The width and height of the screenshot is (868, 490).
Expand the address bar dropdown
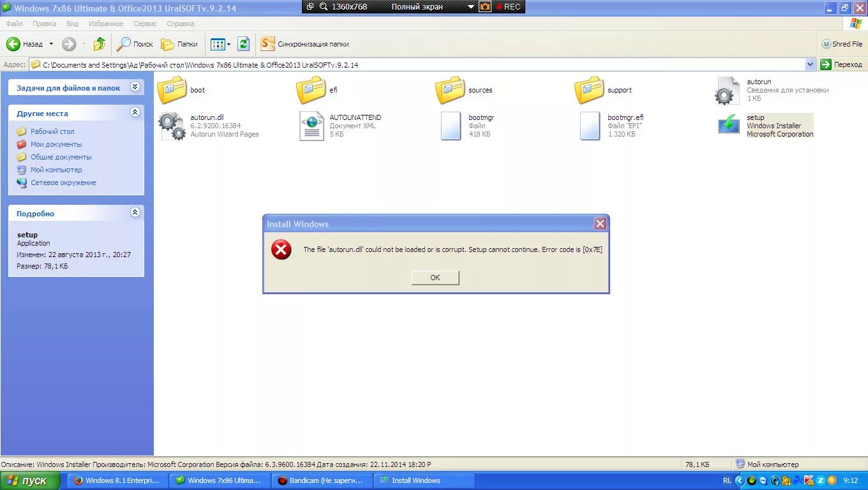tap(811, 64)
